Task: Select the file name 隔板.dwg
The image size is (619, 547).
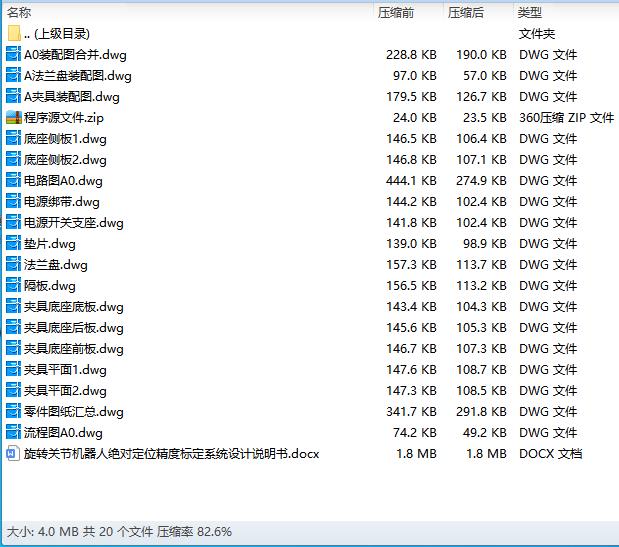Action: (x=50, y=285)
